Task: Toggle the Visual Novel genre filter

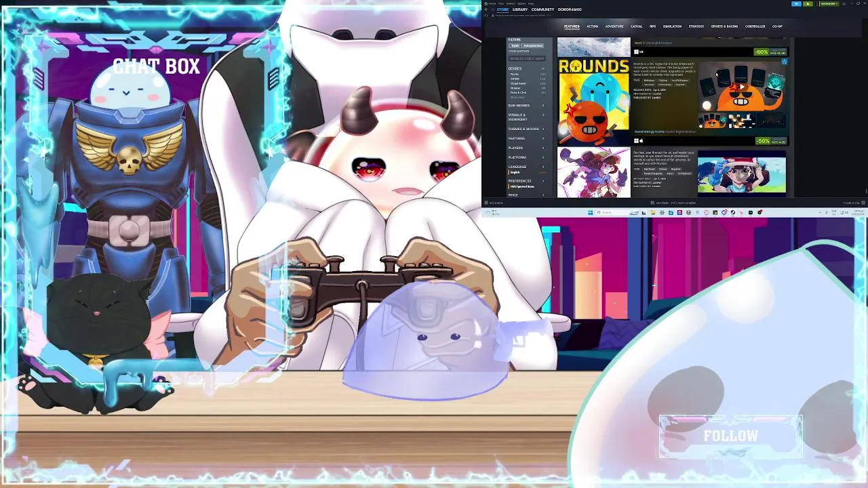Action: coord(527,83)
